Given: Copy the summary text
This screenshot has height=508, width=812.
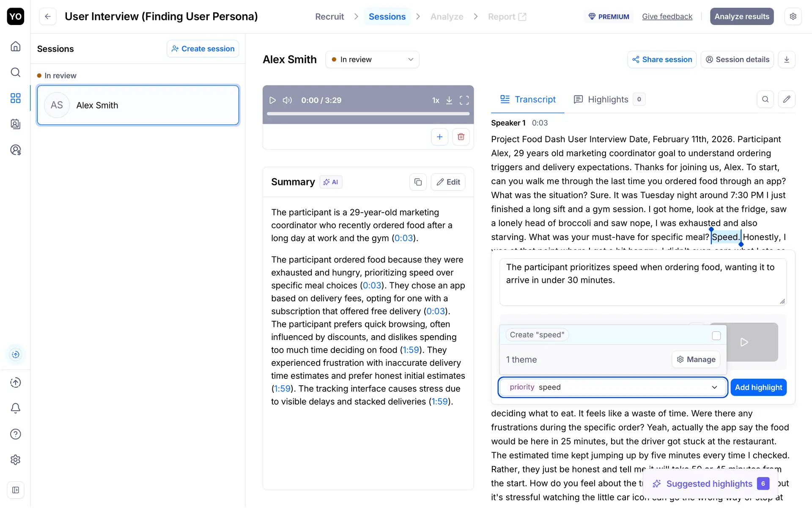Looking at the screenshot, I should point(418,182).
